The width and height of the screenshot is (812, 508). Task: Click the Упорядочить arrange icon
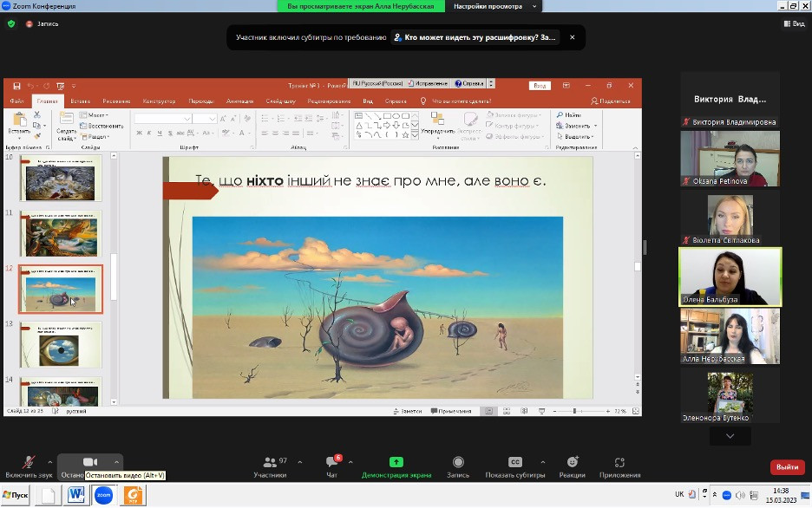(x=437, y=119)
